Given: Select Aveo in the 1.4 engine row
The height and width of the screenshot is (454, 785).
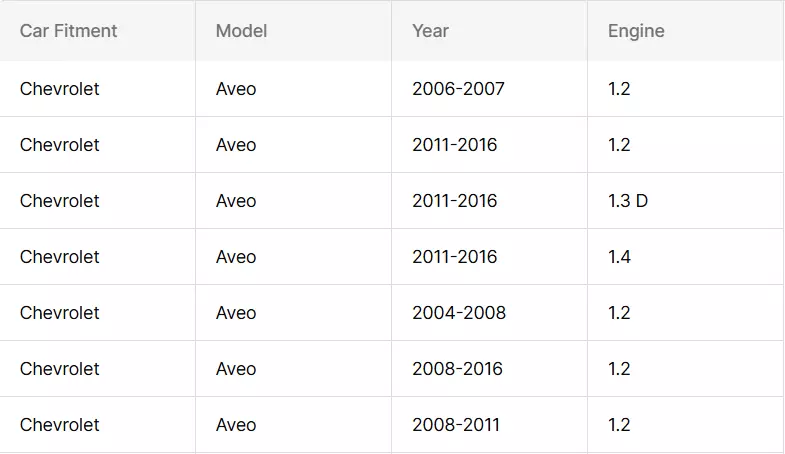Looking at the screenshot, I should [x=236, y=257].
